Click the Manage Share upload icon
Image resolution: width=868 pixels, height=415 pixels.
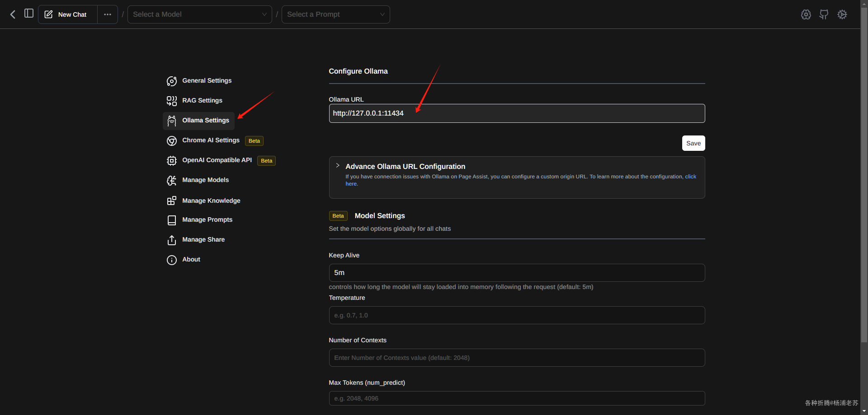click(x=172, y=240)
